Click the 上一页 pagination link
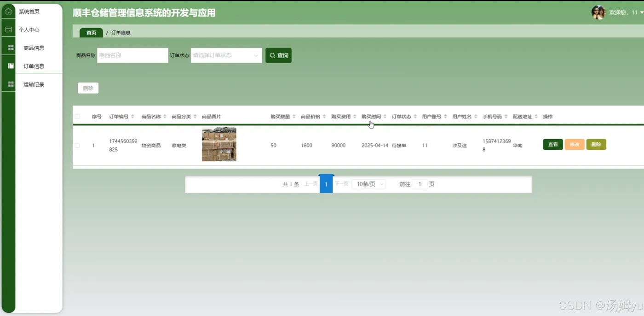This screenshot has height=316, width=644. tap(311, 184)
